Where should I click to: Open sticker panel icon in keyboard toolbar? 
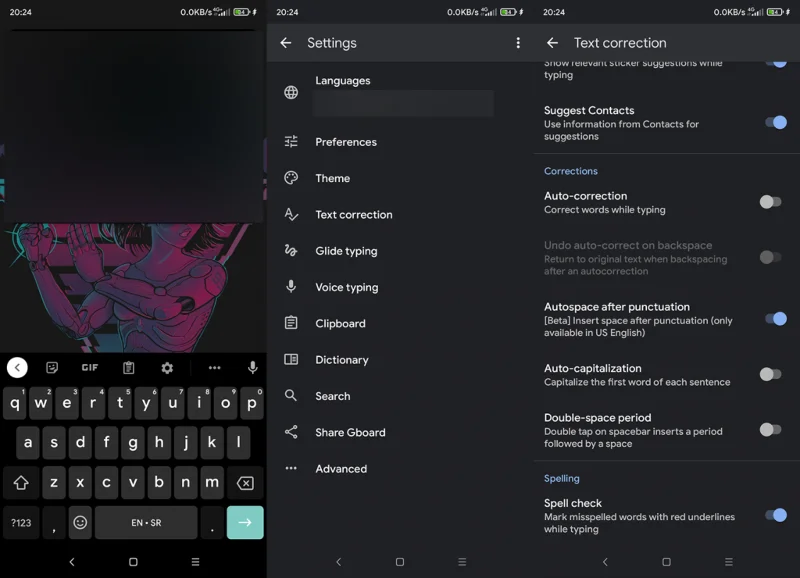(52, 367)
